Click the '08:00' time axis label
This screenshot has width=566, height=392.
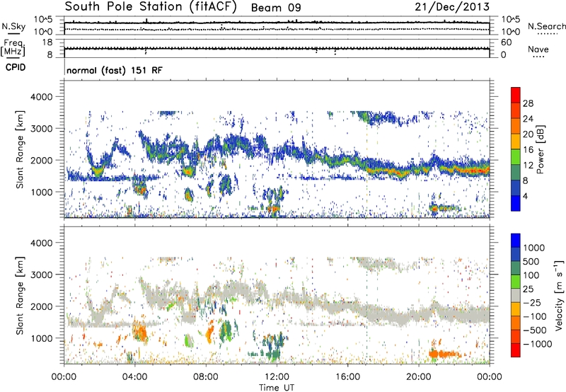(206, 377)
